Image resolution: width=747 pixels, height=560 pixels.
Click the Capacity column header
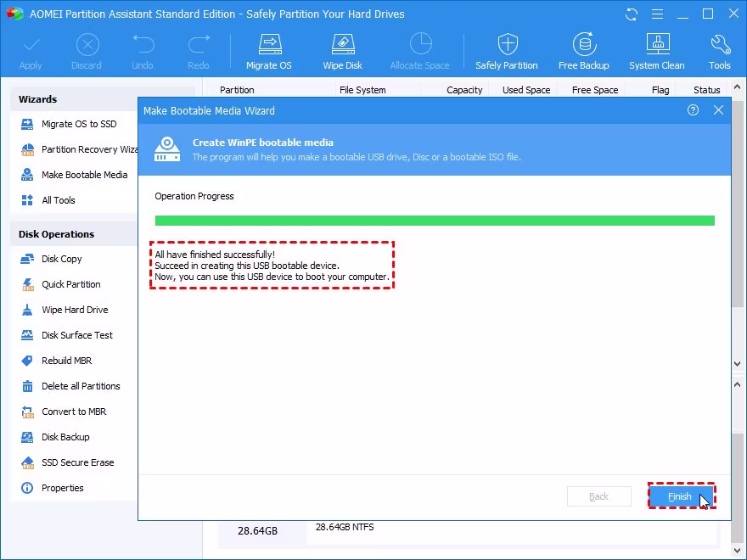click(464, 90)
